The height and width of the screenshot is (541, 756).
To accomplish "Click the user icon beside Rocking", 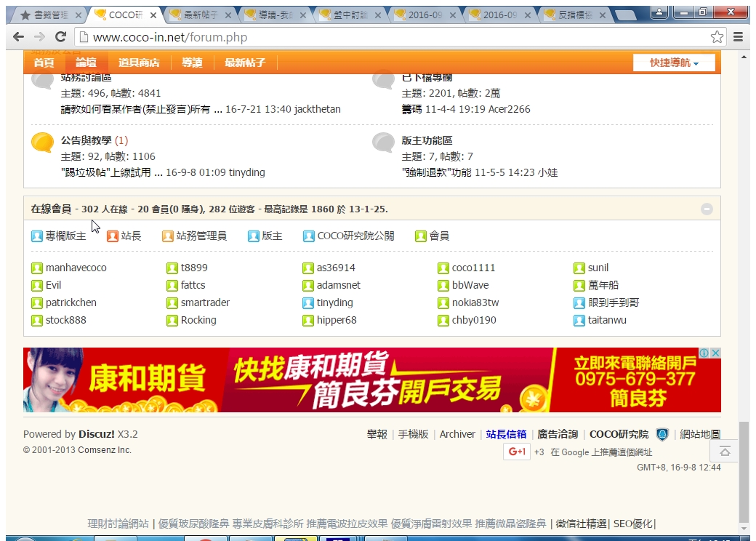I will [x=172, y=321].
